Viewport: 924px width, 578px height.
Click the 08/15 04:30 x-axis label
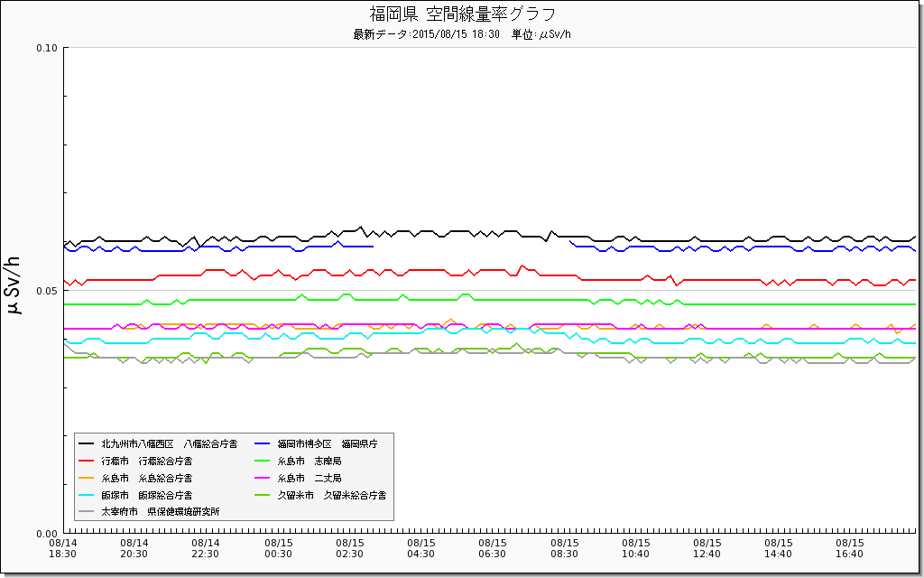[421, 548]
